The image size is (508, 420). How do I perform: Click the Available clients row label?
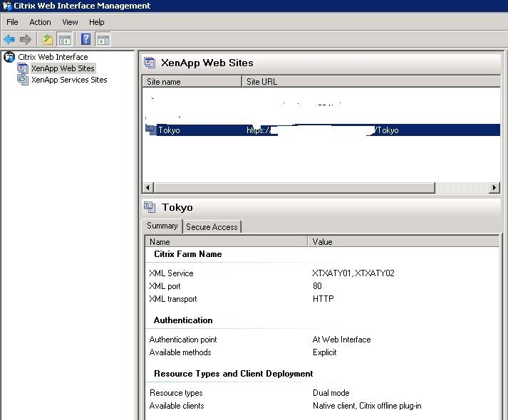pos(177,406)
